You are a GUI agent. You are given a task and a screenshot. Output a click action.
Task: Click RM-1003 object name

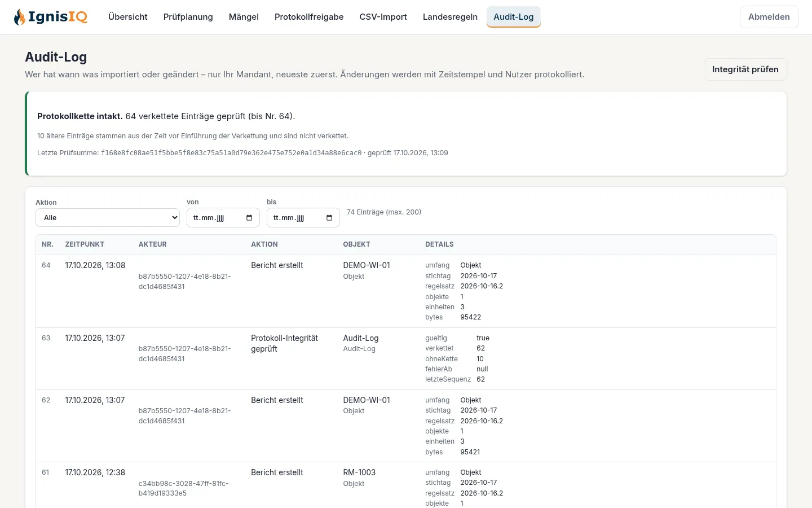(x=359, y=472)
